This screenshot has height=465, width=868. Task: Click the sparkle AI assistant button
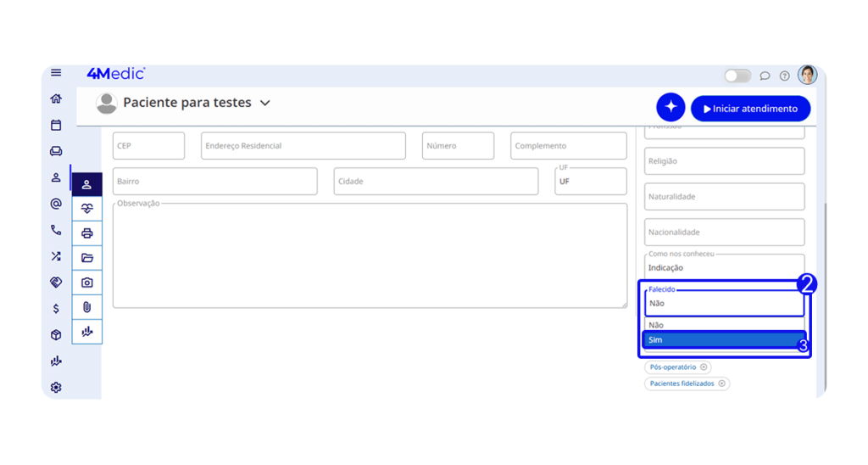pyautogui.click(x=670, y=108)
